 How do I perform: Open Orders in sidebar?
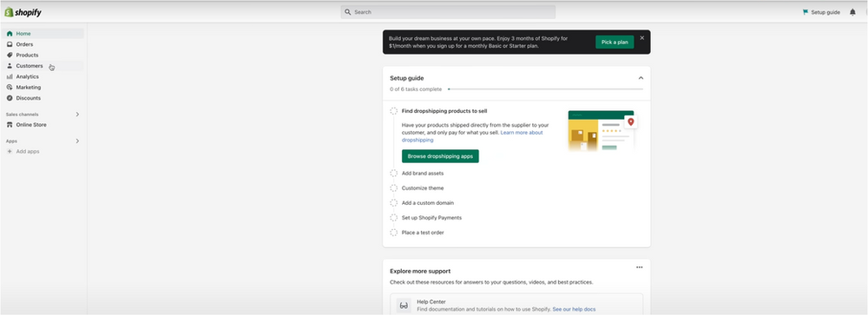coord(43,44)
